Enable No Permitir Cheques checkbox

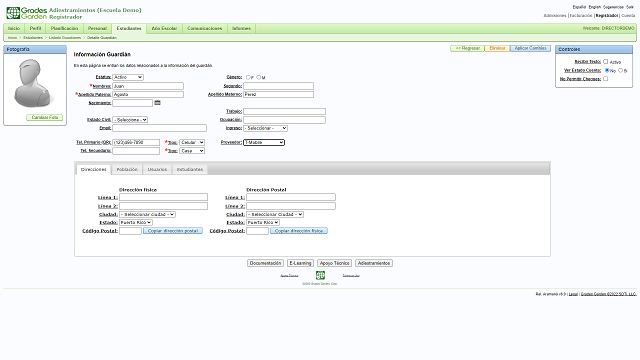606,78
